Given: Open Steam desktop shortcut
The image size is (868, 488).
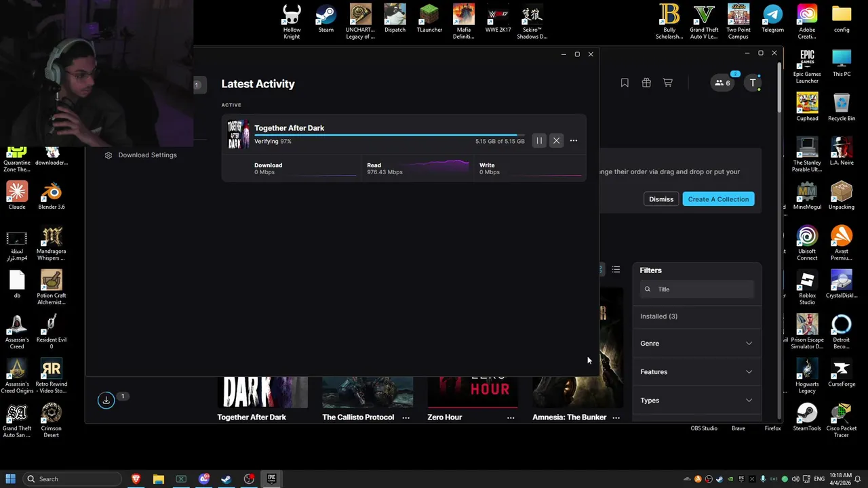Looking at the screenshot, I should (x=326, y=19).
